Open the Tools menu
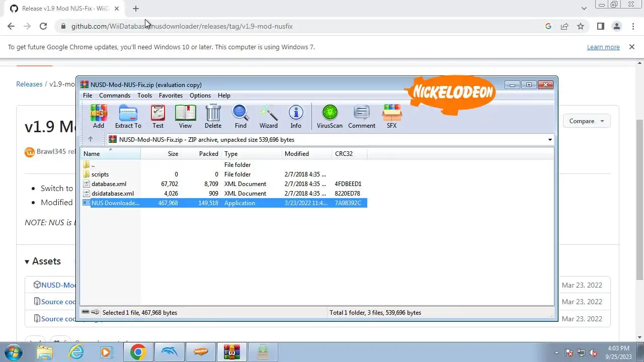Viewport: 644px width, 362px height. tap(144, 96)
